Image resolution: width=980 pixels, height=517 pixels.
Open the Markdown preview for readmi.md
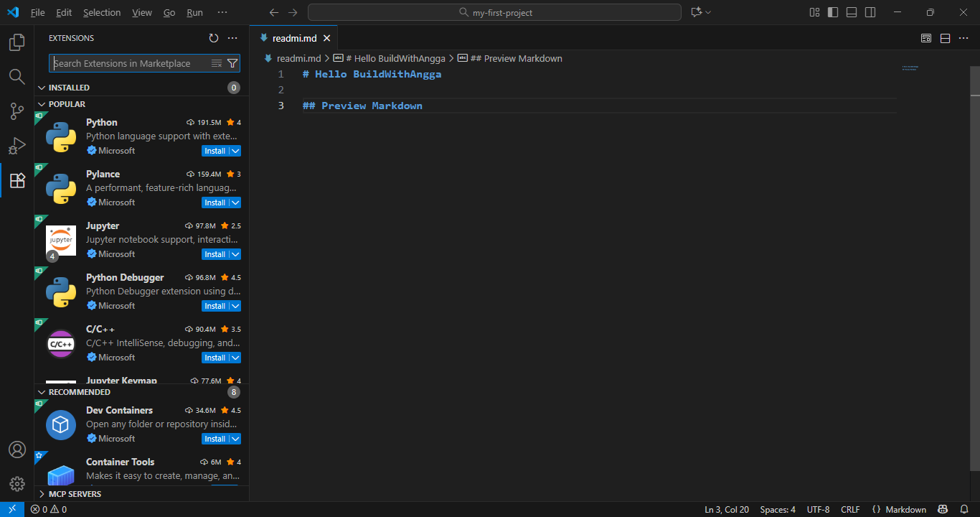point(925,38)
